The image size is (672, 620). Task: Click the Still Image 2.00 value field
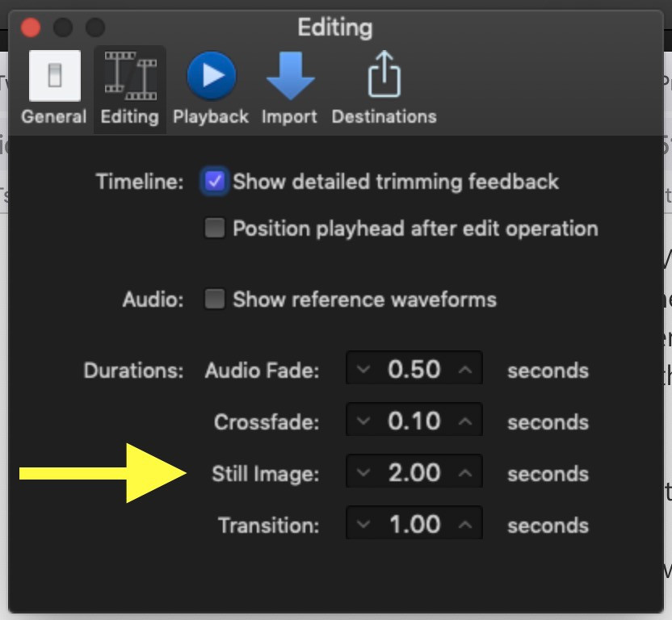click(414, 474)
